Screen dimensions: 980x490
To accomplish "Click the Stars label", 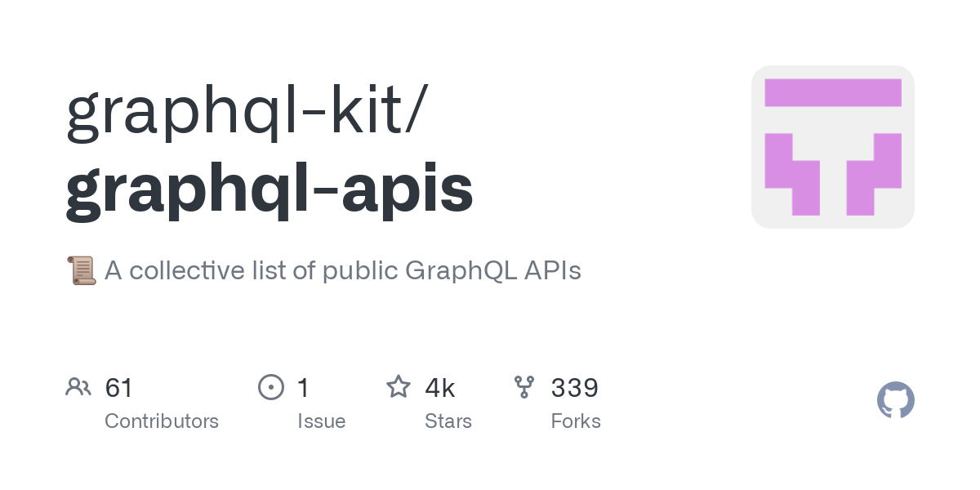I will pyautogui.click(x=448, y=421).
